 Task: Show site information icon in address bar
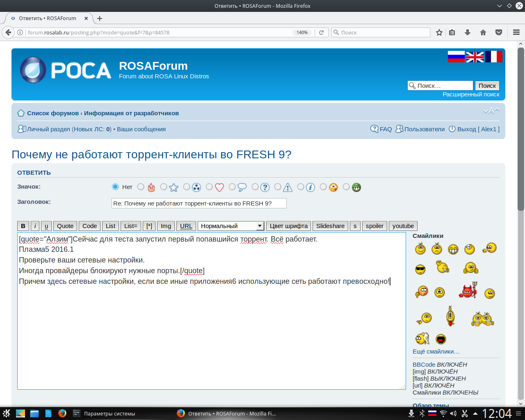20,32
